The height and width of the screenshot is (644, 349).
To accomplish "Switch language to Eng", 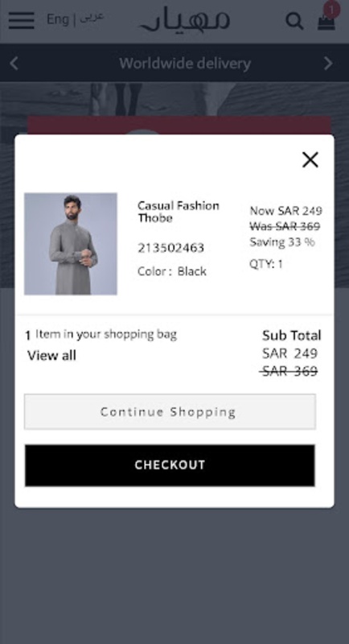I will pyautogui.click(x=57, y=19).
